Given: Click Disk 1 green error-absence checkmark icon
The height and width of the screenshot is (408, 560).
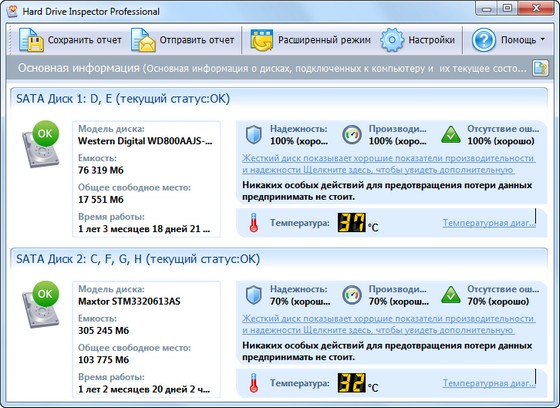Looking at the screenshot, I should [451, 135].
